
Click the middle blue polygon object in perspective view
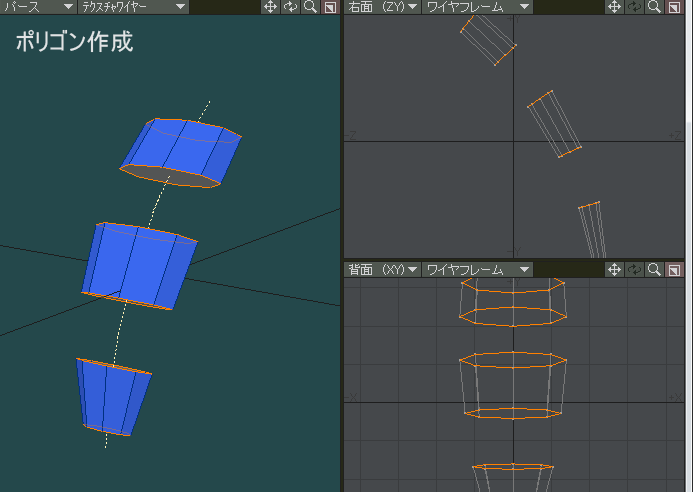139,265
